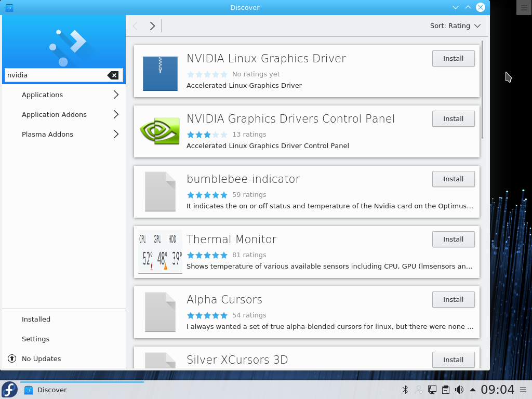This screenshot has height=399, width=532.
Task: Install bumblebee-indicator
Action: coord(453,179)
